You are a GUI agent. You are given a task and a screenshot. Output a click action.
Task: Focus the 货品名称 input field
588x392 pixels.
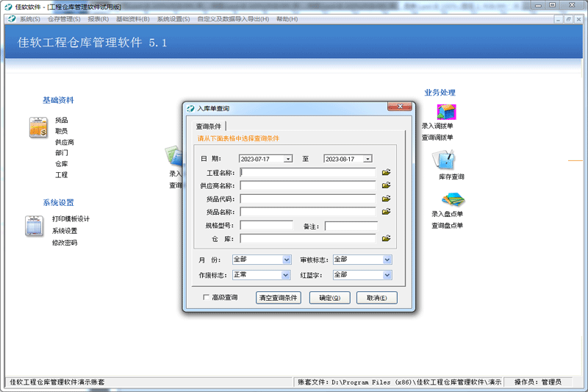pyautogui.click(x=308, y=212)
